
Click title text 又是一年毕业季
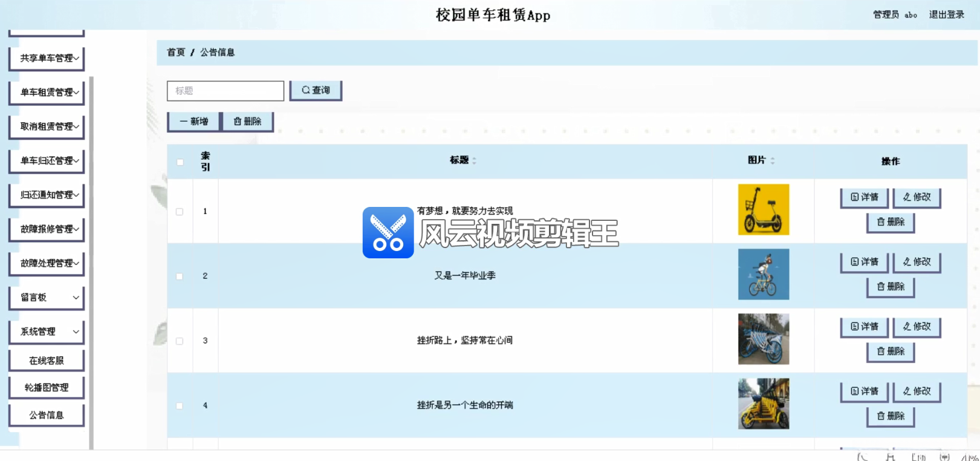pos(465,276)
